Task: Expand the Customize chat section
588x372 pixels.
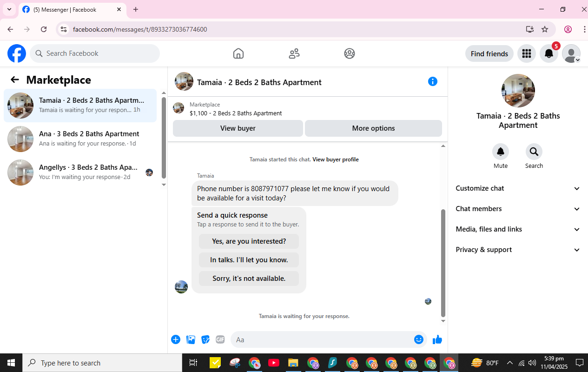Action: [518, 188]
